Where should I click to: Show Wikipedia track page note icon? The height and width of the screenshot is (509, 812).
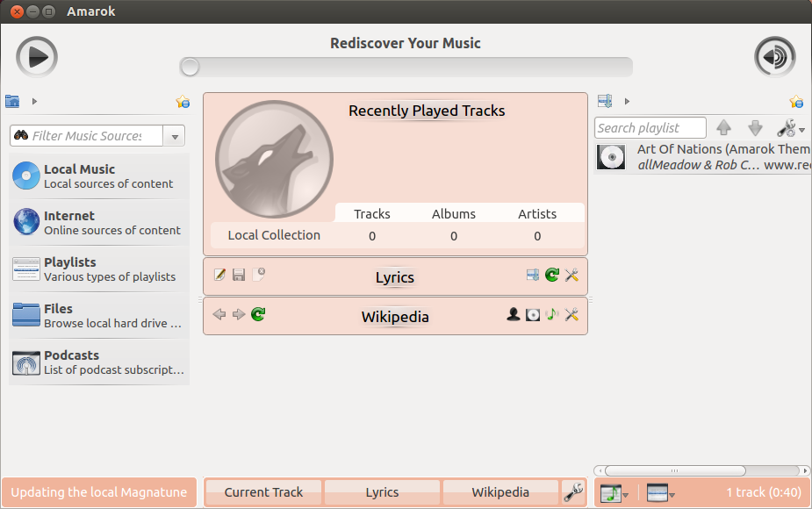pyautogui.click(x=552, y=314)
